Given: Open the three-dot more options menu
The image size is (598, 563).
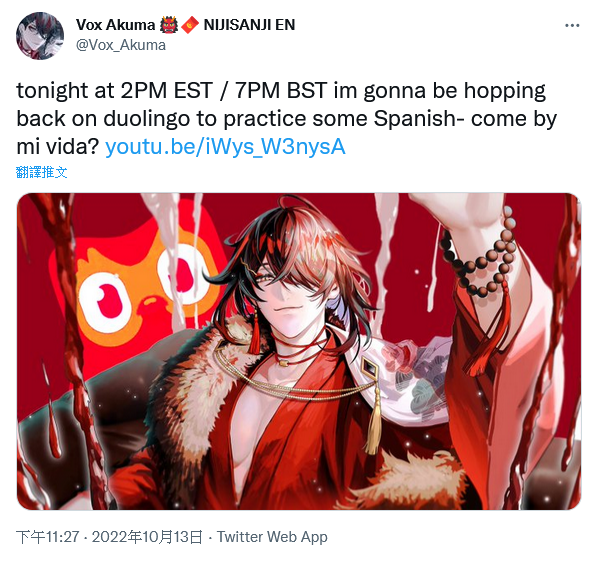Looking at the screenshot, I should click(x=572, y=26).
